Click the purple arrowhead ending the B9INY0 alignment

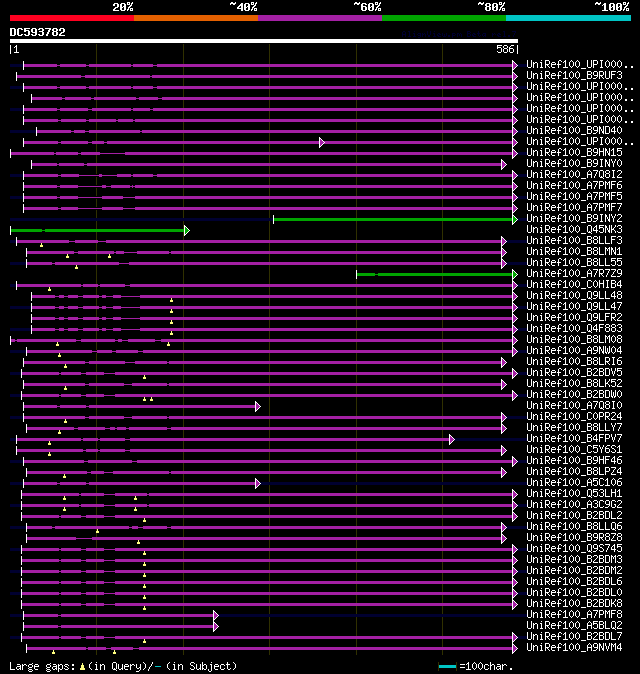pos(504,164)
